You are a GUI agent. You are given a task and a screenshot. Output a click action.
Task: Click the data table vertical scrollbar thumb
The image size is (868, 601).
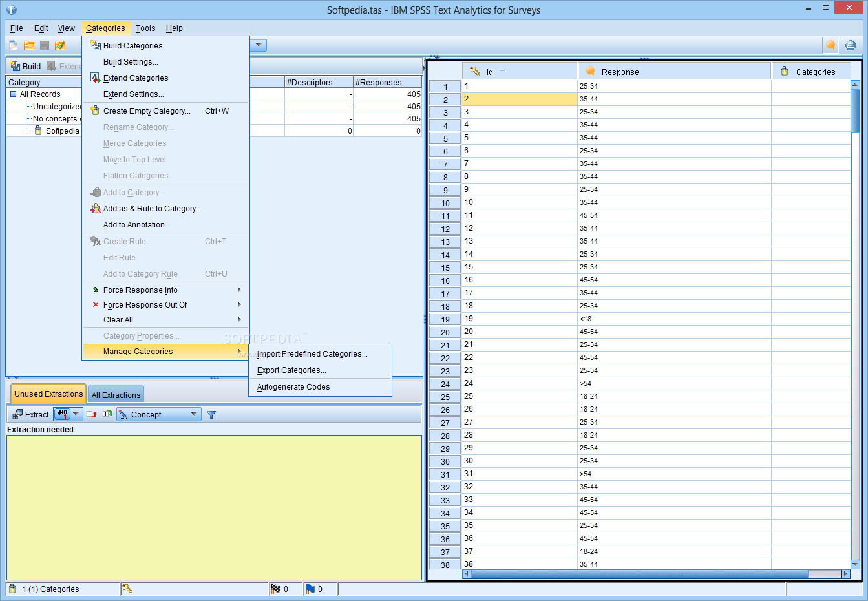855,111
